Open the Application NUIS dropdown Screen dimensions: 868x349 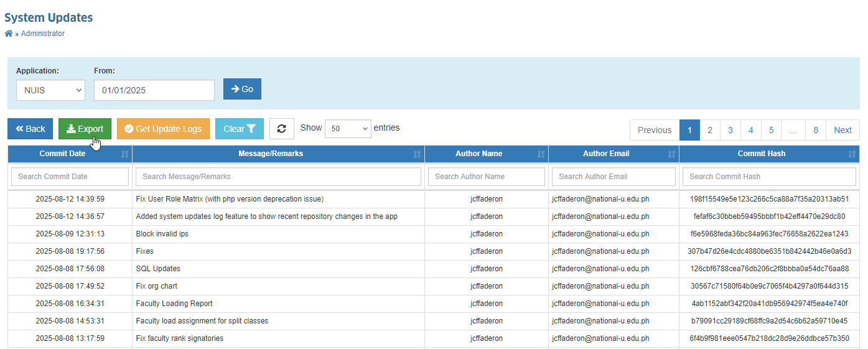pyautogui.click(x=50, y=90)
